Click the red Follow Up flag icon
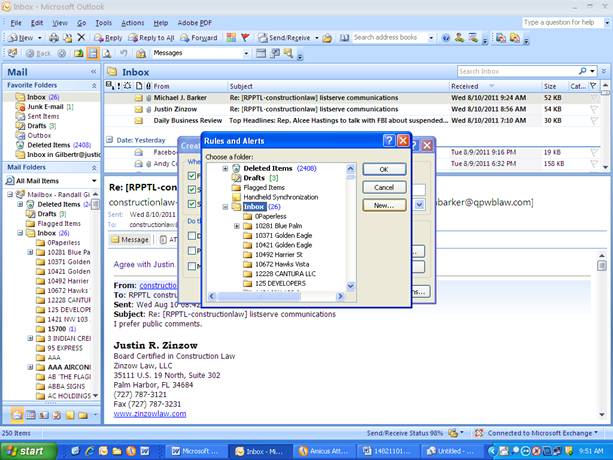The image size is (613, 460). point(246,38)
